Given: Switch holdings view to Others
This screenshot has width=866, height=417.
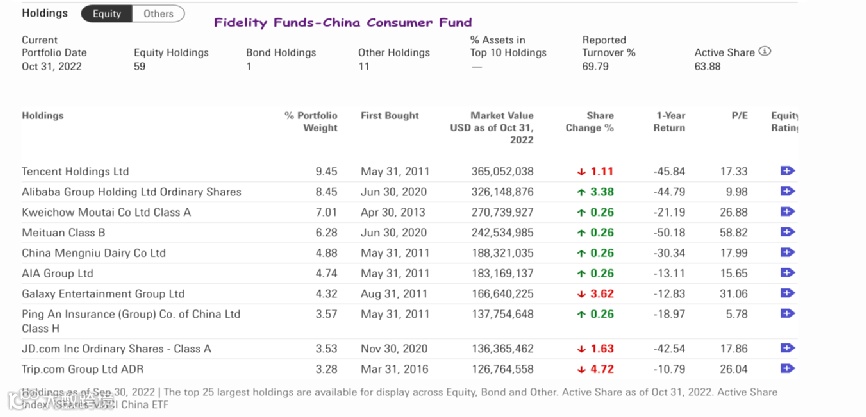Looking at the screenshot, I should tap(158, 14).
